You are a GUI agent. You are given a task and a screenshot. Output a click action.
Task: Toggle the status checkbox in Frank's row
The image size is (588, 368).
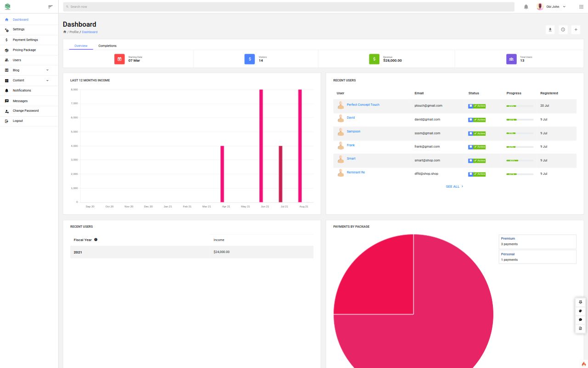click(x=471, y=147)
